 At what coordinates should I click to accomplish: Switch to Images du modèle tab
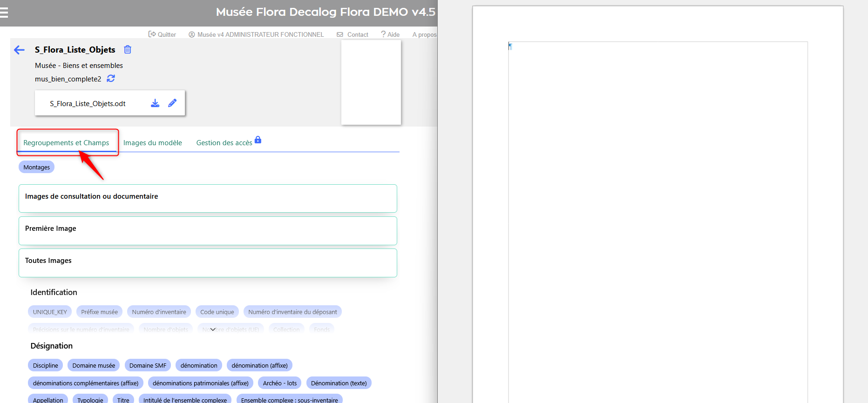pos(152,143)
